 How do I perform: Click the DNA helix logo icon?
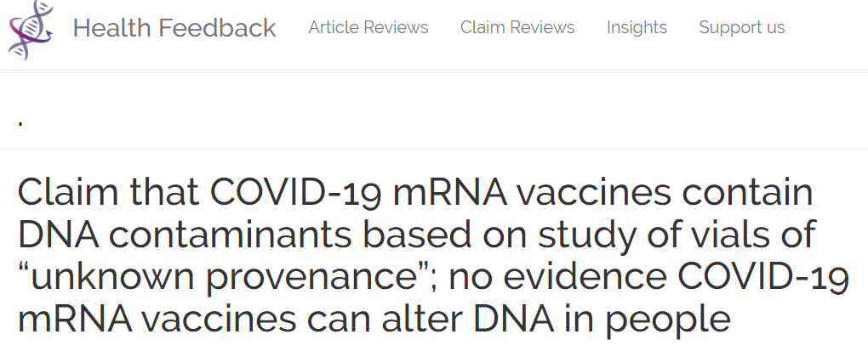click(31, 30)
